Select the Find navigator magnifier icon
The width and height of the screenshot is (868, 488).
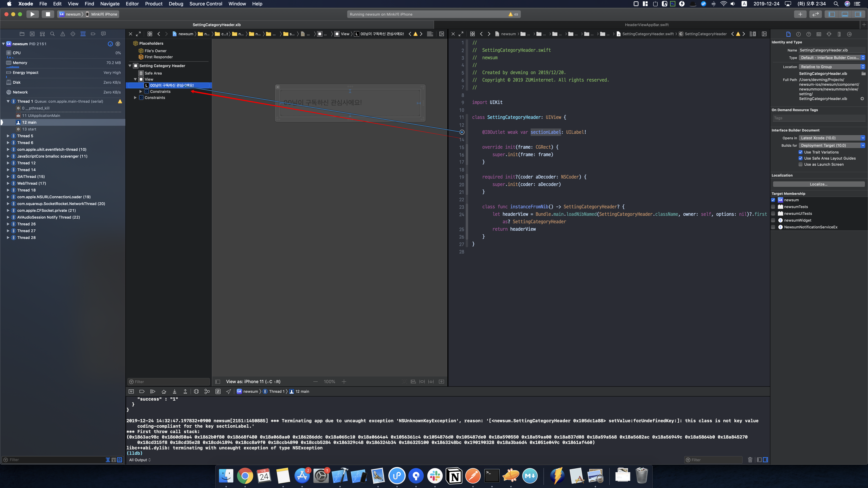point(52,34)
